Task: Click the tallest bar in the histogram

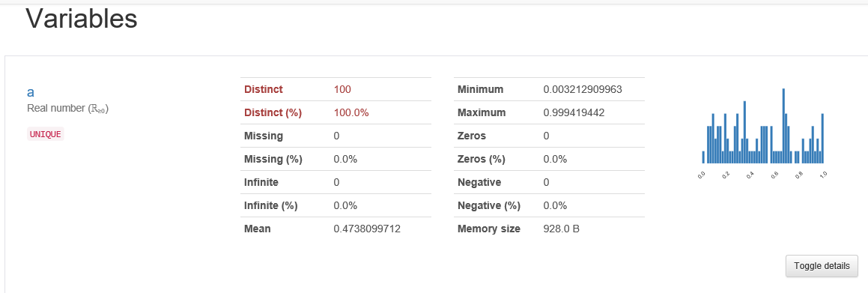Action: click(x=783, y=126)
